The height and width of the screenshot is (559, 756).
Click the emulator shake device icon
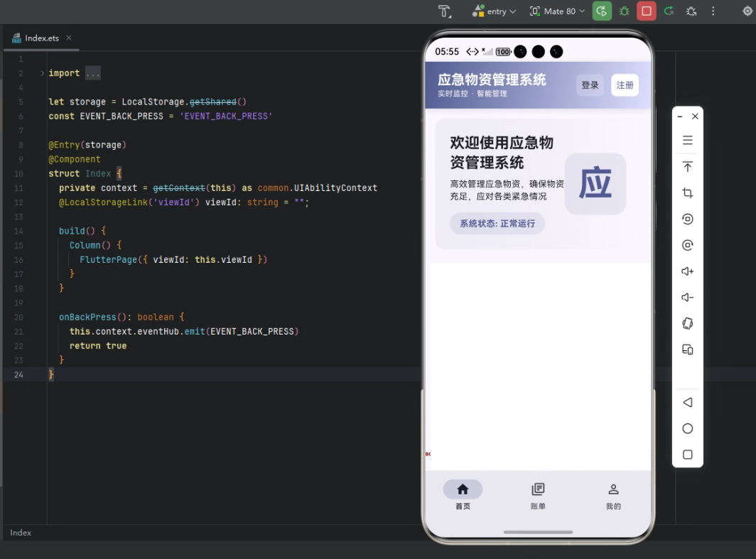point(688,323)
